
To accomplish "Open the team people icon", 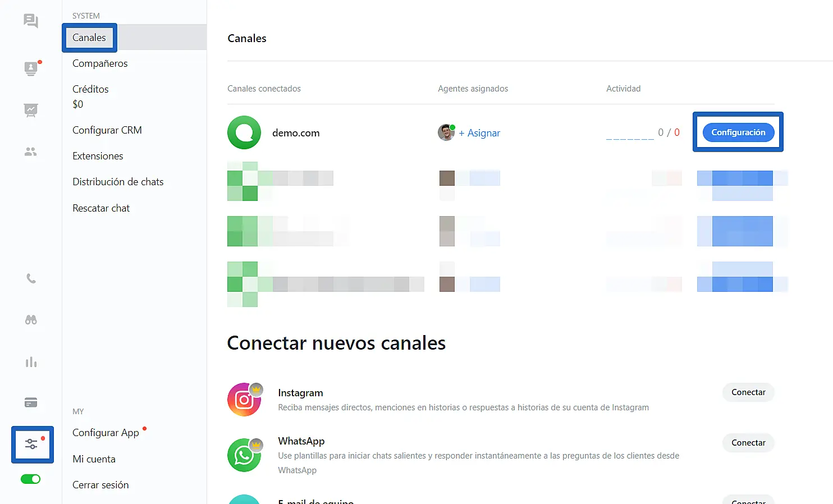I will pyautogui.click(x=31, y=152).
